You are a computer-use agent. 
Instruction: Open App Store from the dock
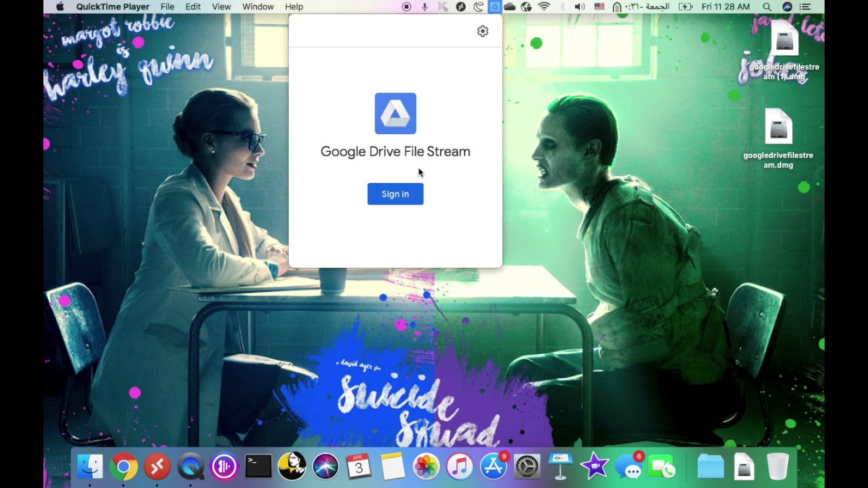[493, 466]
